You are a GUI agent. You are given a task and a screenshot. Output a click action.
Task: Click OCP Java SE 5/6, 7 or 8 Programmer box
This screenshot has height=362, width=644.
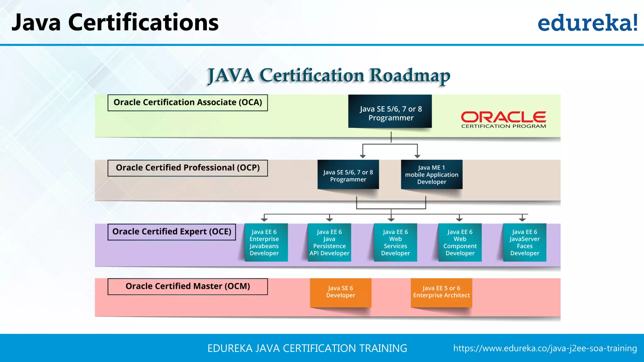(x=348, y=174)
